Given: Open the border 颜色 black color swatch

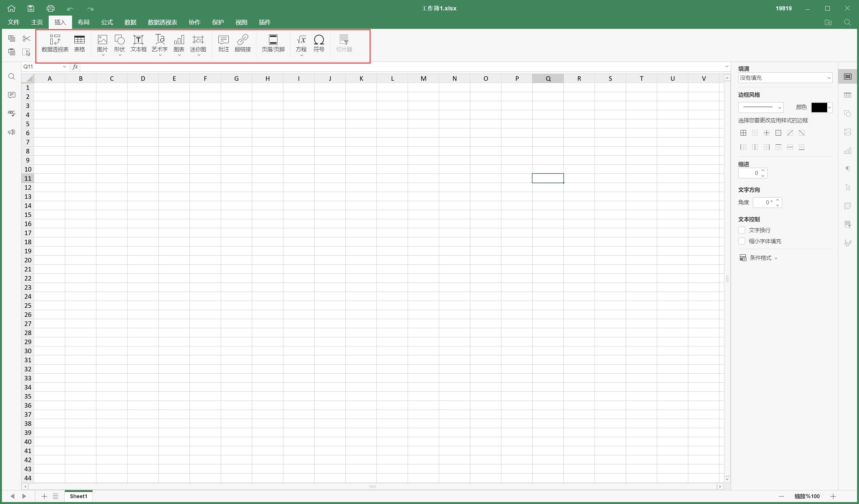Looking at the screenshot, I should pos(819,107).
